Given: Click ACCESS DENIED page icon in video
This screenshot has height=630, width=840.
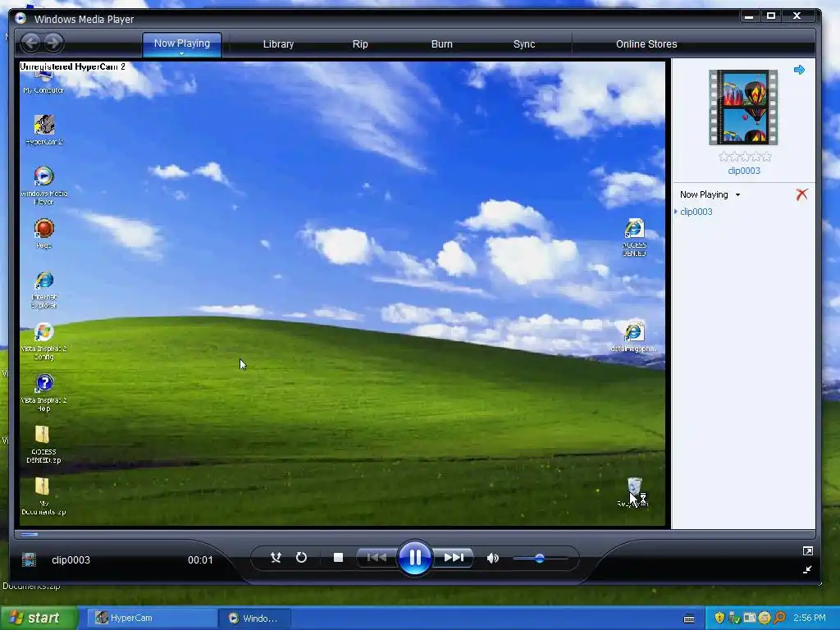Looking at the screenshot, I should click(634, 237).
